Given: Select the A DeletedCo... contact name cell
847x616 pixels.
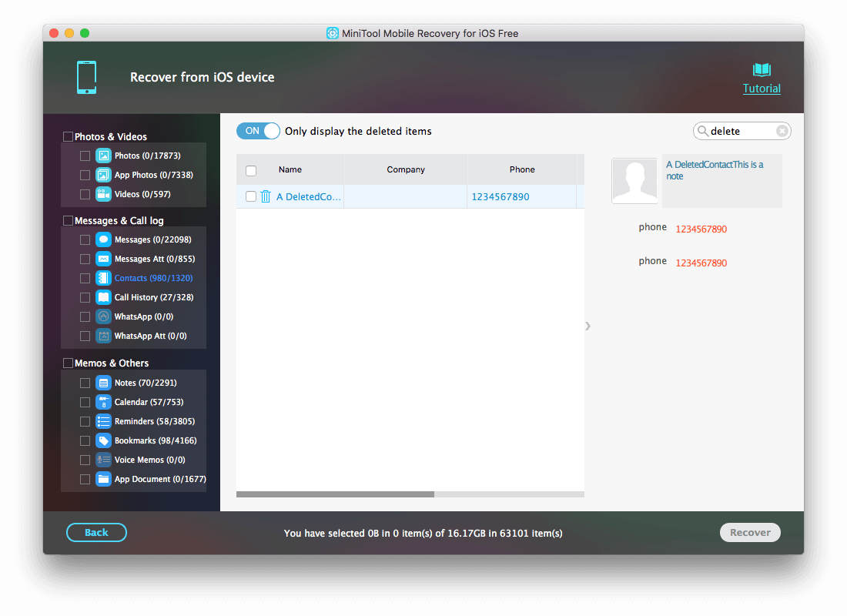Looking at the screenshot, I should tap(309, 196).
